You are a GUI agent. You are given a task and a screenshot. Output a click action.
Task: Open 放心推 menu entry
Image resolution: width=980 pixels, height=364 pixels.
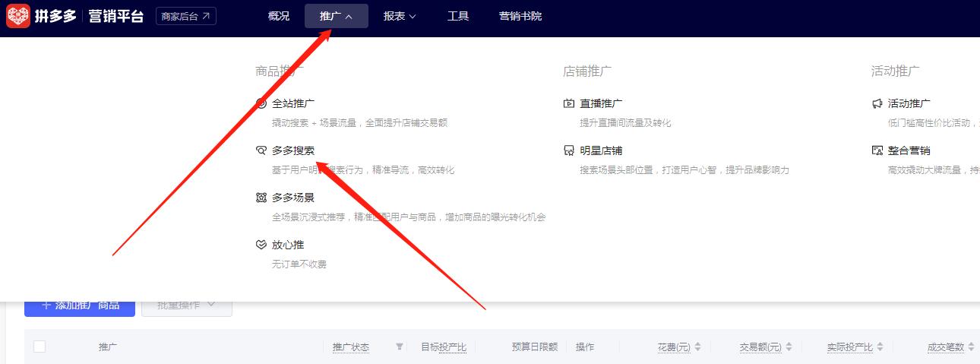coord(288,245)
